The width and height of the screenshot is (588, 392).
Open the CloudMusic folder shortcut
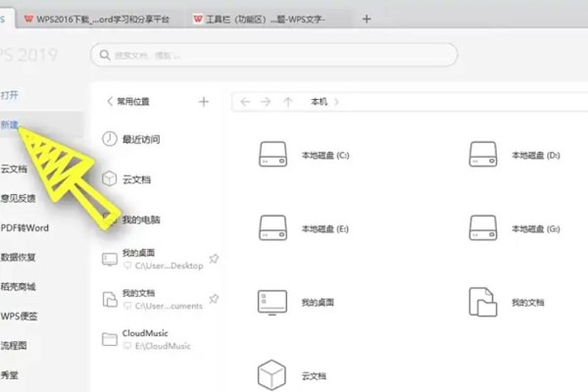click(145, 333)
